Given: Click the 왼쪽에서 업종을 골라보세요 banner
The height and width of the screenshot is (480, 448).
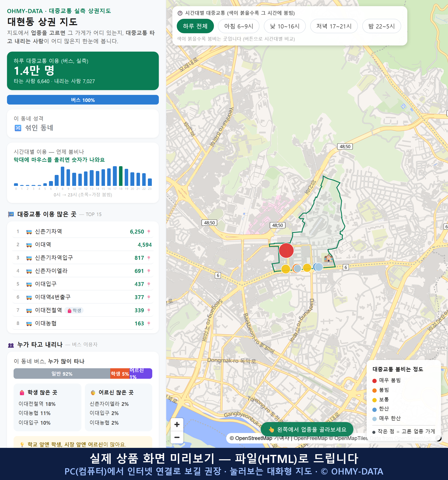Looking at the screenshot, I should tap(307, 429).
